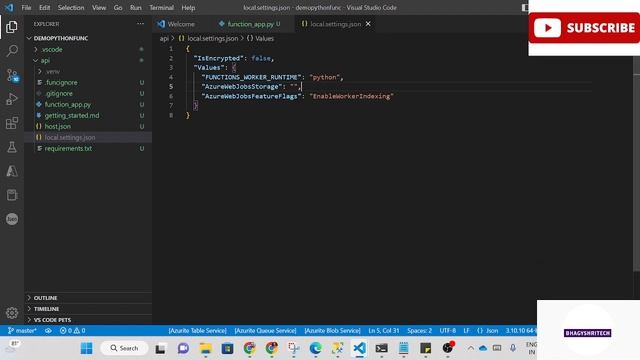Click the taskbar Search box
640x360 pixels.
click(124, 348)
